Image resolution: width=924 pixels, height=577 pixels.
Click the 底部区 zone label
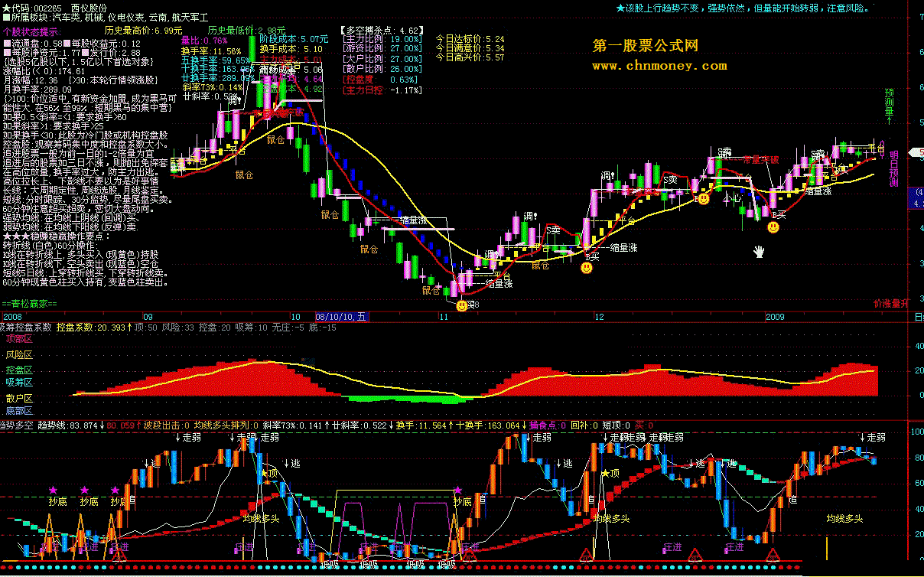(19, 411)
